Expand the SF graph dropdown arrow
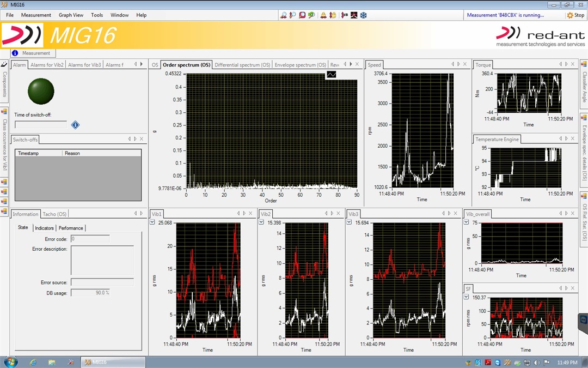Screen dimensions: 588x368 pos(467,297)
